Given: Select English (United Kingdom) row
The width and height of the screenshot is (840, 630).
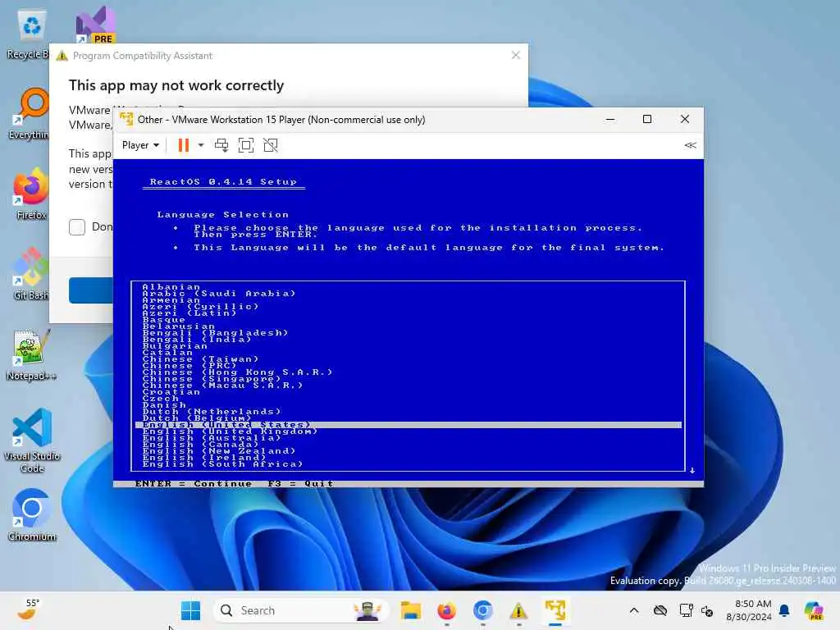Looking at the screenshot, I should click(x=409, y=431).
